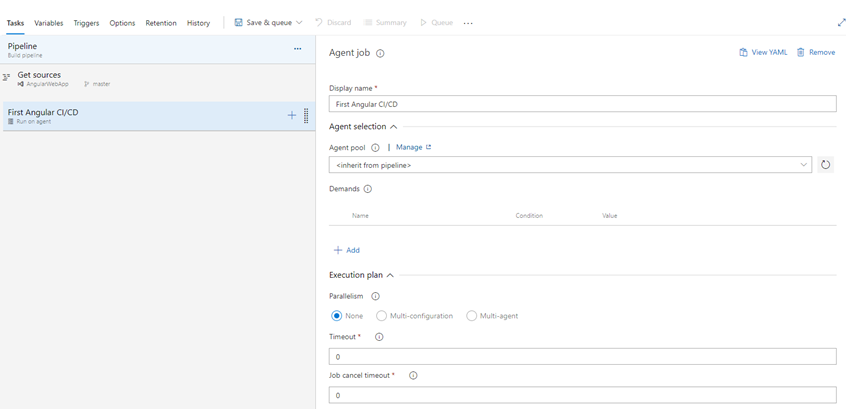Open the Pipeline ellipsis menu
846x409 pixels.
(x=297, y=49)
